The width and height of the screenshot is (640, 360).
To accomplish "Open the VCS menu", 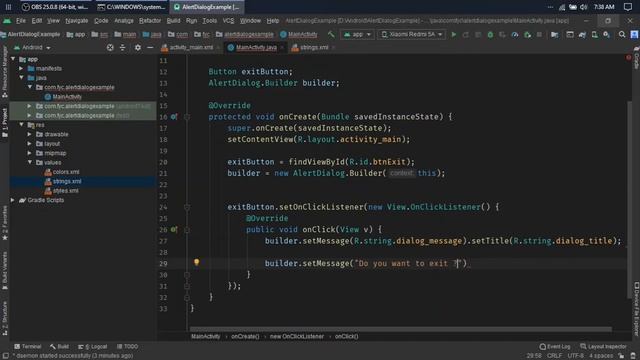I will 228,21.
